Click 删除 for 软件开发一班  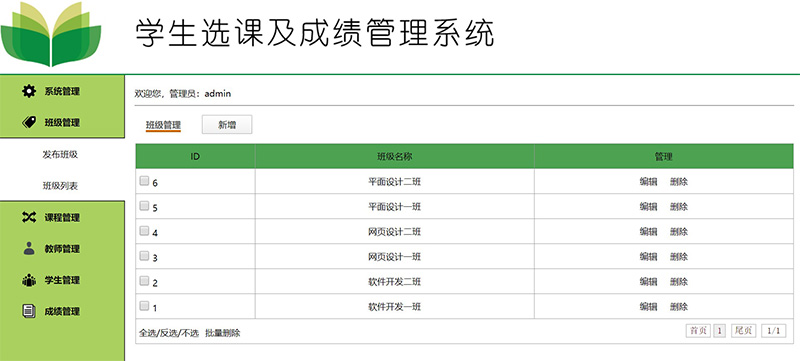(679, 306)
